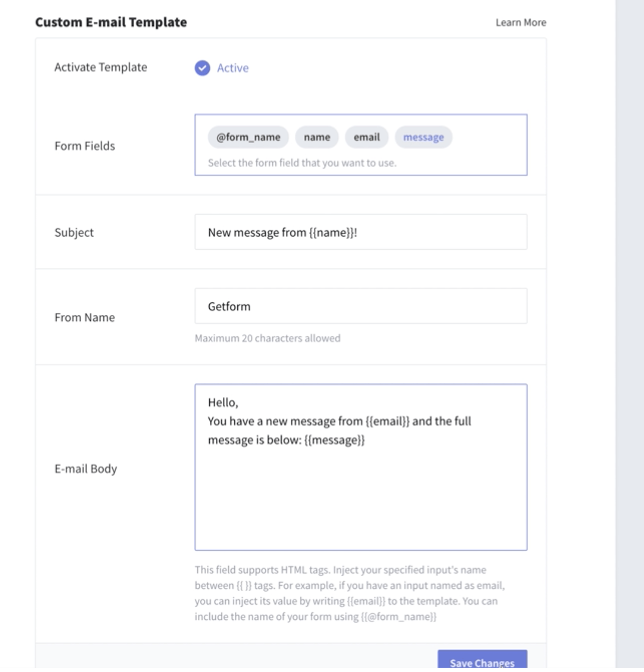Open the Learn More link
644x672 pixels.
click(x=521, y=22)
